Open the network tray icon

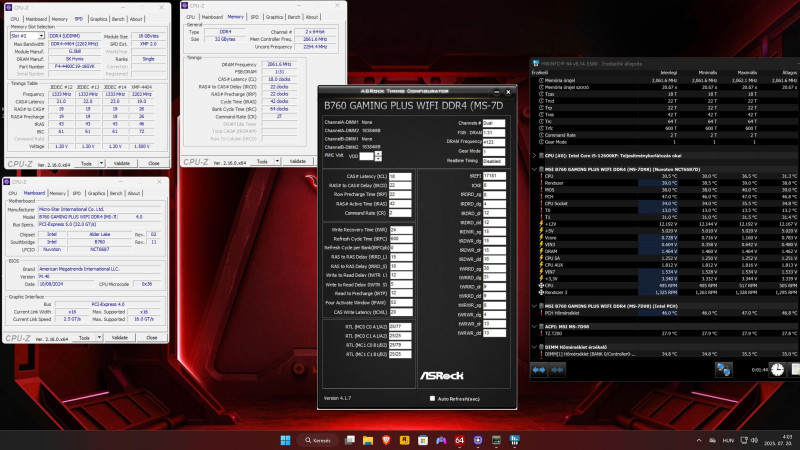744,440
